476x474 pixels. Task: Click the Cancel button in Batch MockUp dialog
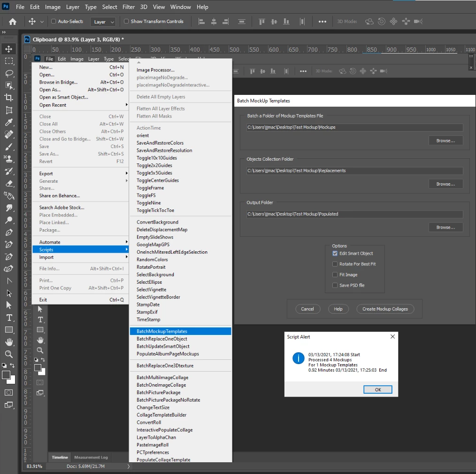point(307,309)
